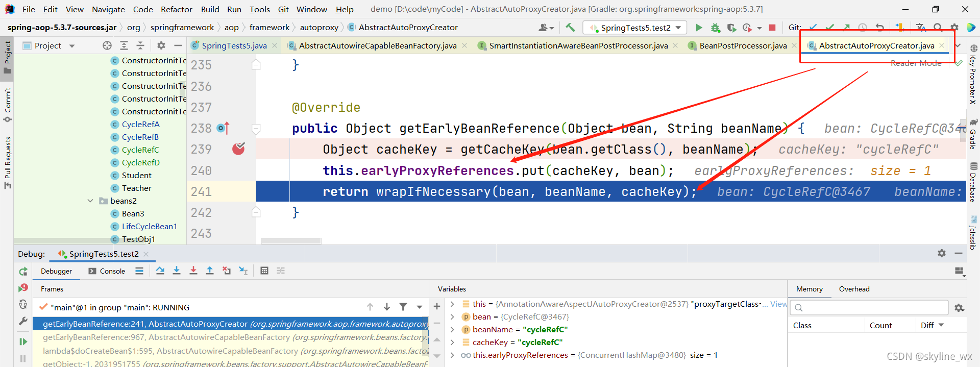Expand the this.earlyProxyReferences watch node
The image size is (980, 367).
tap(452, 355)
